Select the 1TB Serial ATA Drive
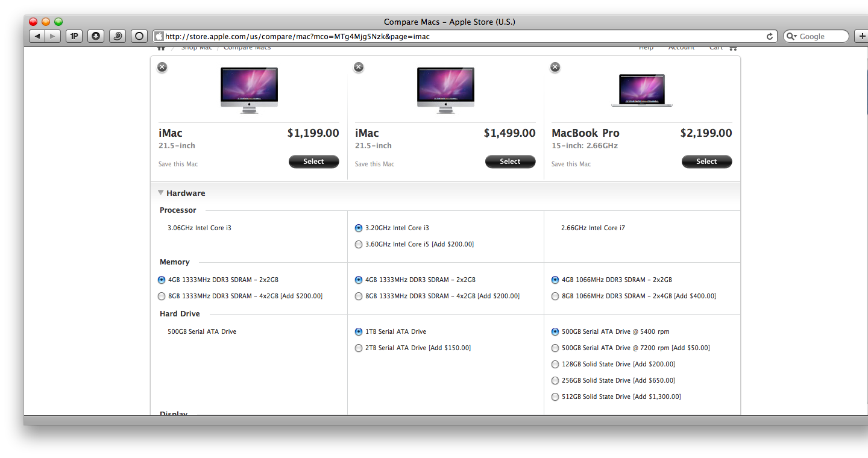Screen dimensions: 868x458 point(359,331)
